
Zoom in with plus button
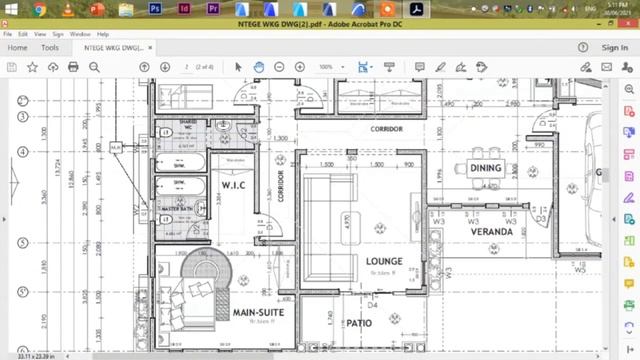300,67
